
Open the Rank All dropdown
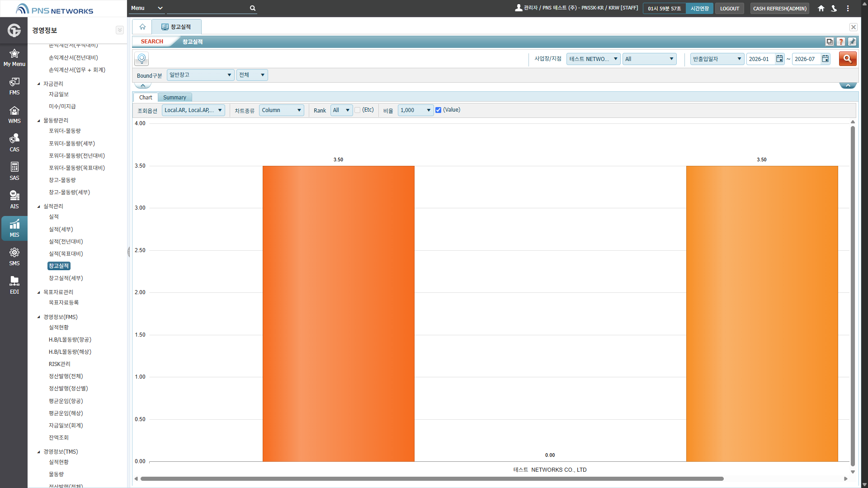coord(341,110)
